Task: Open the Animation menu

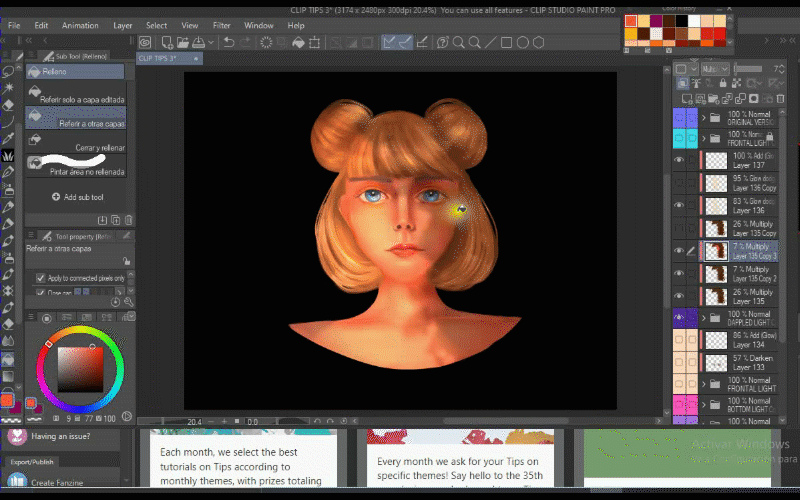Action: coord(80,25)
